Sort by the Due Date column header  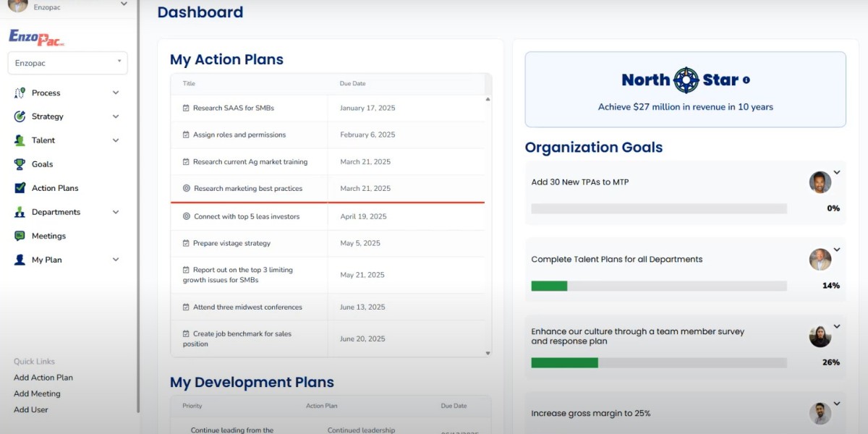[x=353, y=83]
